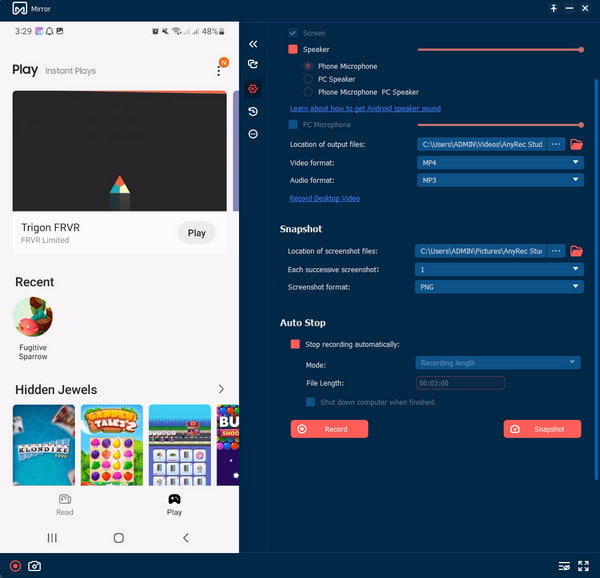600x578 pixels.
Task: Open the Garden Tales 2 game thumbnail
Action: pyautogui.click(x=112, y=445)
